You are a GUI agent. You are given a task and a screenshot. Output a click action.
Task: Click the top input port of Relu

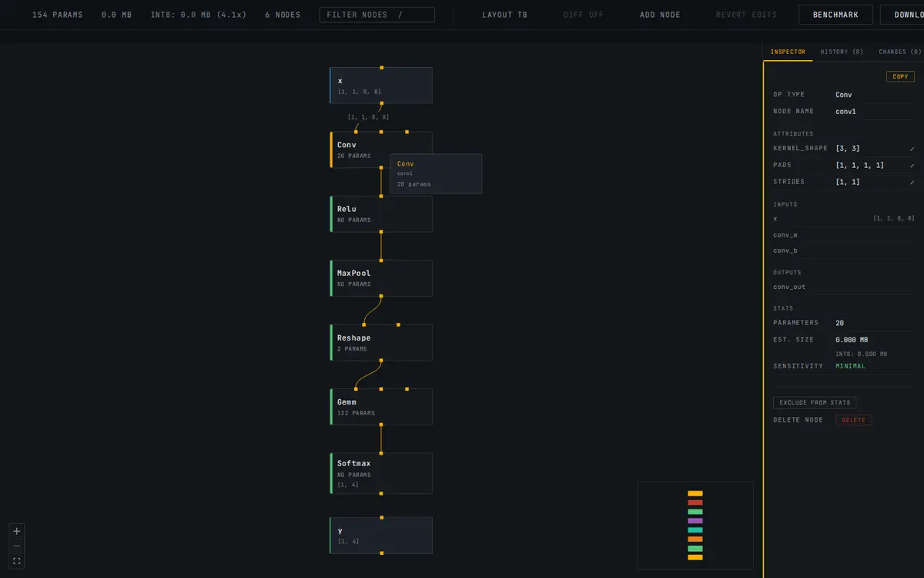(x=381, y=196)
